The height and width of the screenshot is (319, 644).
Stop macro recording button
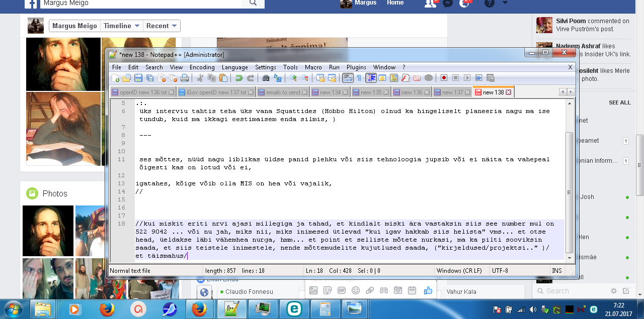(455, 78)
